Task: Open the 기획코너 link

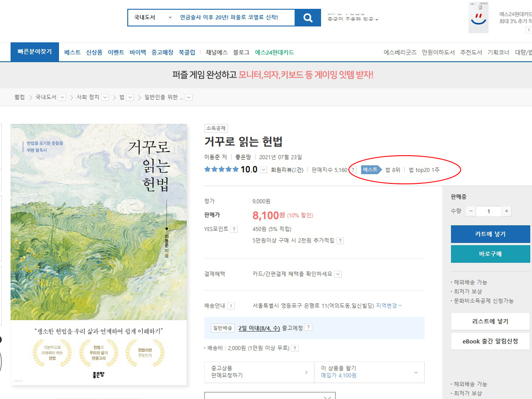Action: click(x=499, y=52)
